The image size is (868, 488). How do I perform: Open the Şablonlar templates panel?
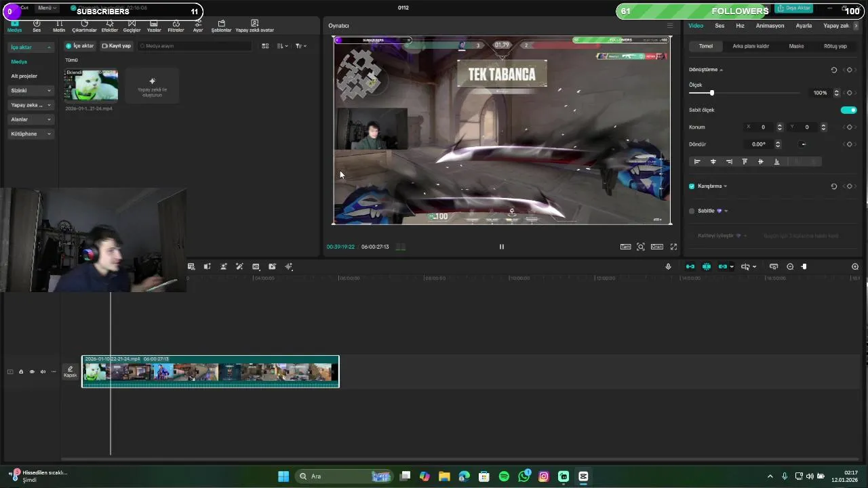221,26
